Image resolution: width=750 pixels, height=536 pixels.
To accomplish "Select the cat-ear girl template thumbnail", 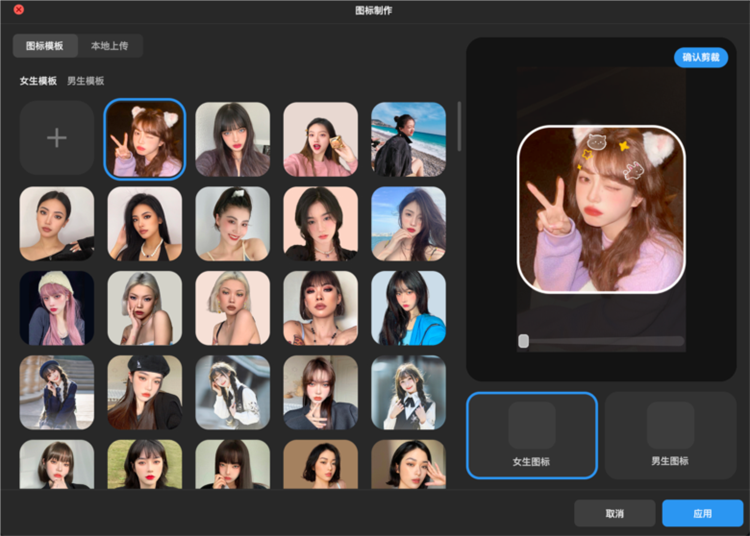I will pyautogui.click(x=145, y=139).
